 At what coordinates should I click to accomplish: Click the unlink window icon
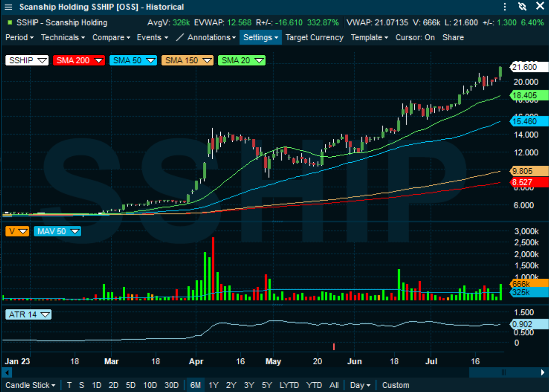point(523,7)
